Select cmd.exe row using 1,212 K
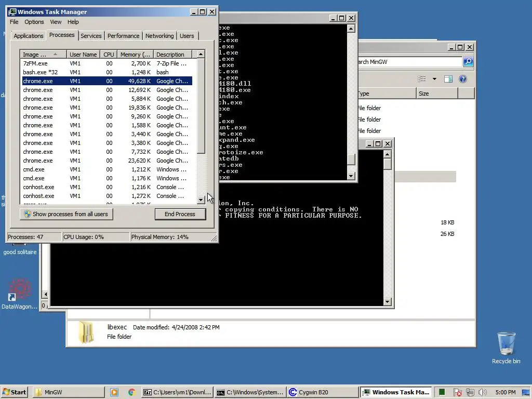This screenshot has width=532, height=399. [x=107, y=169]
